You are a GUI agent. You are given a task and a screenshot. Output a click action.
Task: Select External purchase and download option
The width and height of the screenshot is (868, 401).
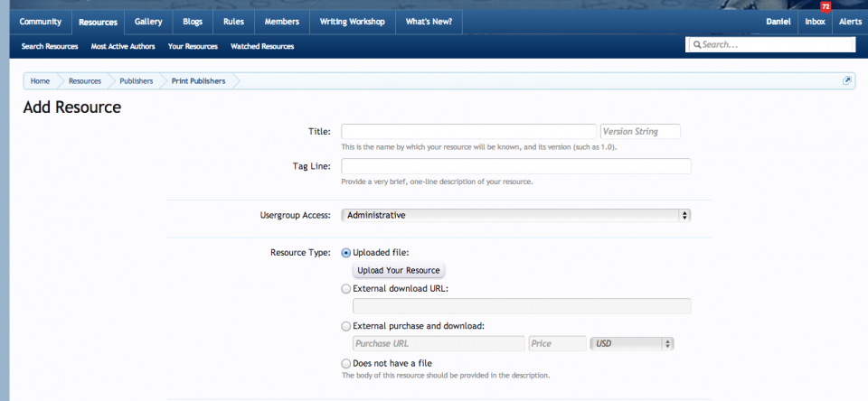click(346, 326)
